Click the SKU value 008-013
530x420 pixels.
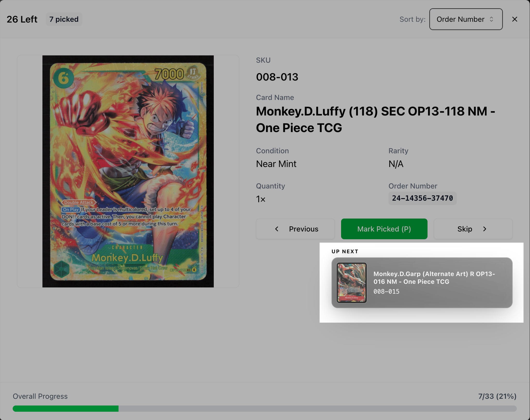pos(277,77)
